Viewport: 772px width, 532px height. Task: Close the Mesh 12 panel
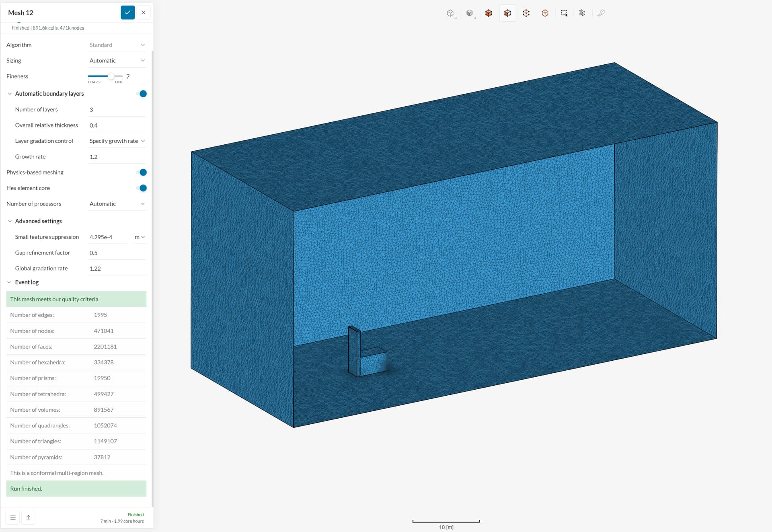click(x=144, y=12)
